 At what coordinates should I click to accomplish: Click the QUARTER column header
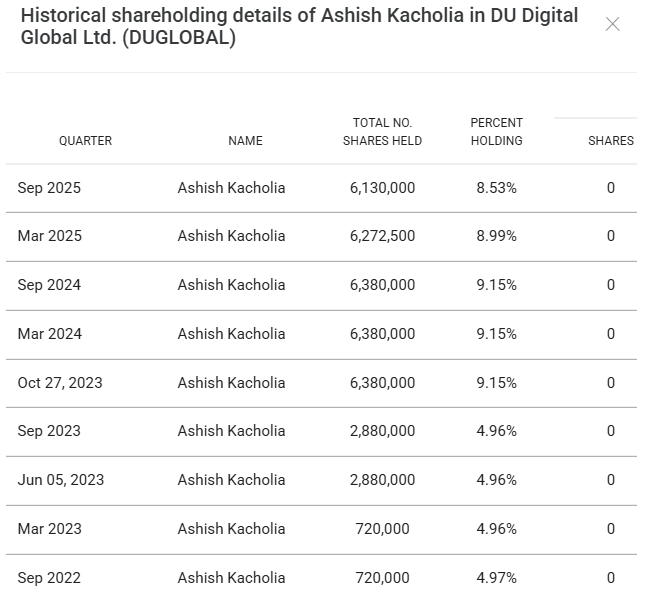(x=85, y=141)
